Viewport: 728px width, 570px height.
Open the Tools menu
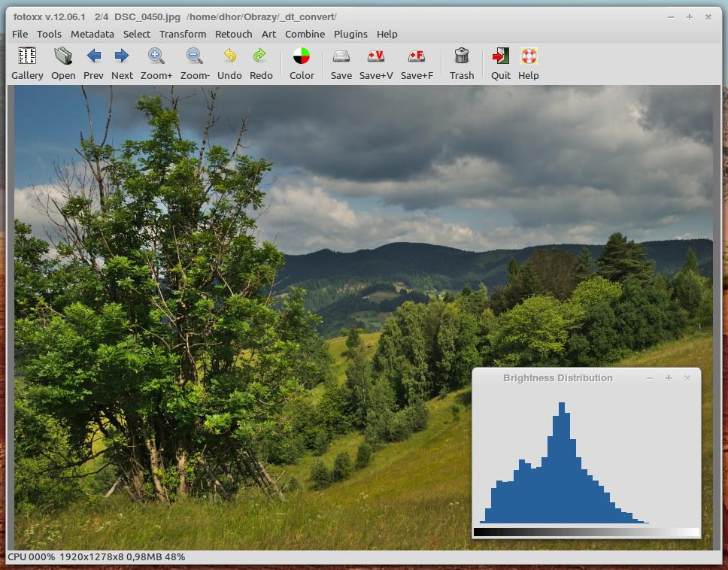[x=49, y=34]
